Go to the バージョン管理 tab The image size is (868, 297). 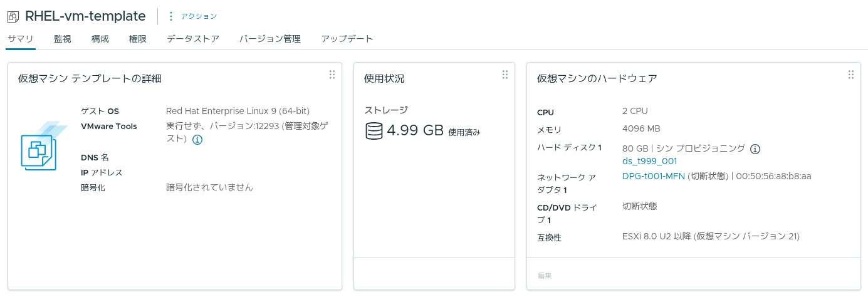click(270, 39)
